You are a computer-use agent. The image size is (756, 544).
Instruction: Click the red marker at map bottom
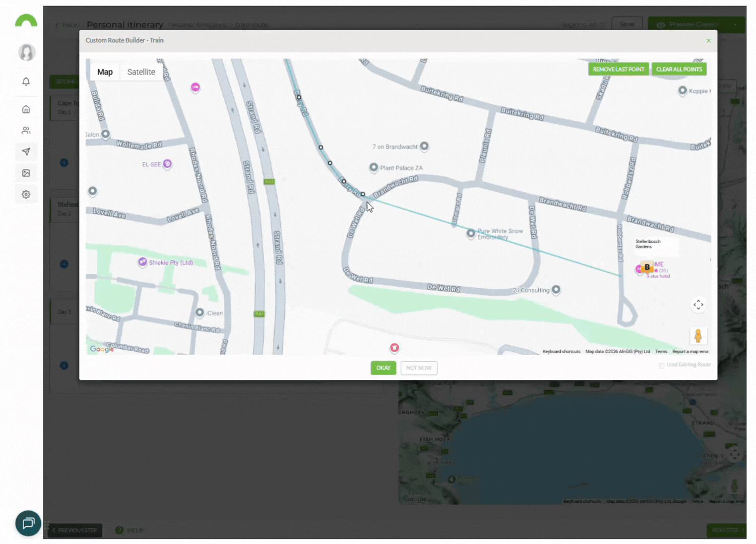point(395,348)
